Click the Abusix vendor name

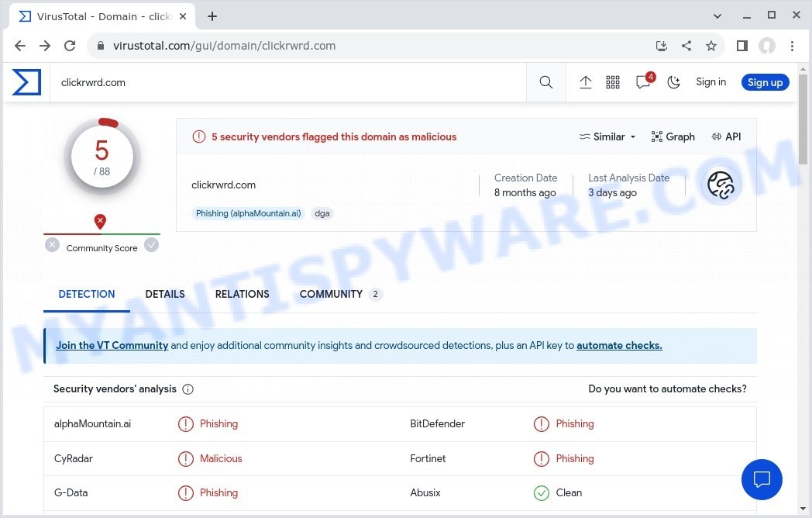tap(425, 492)
